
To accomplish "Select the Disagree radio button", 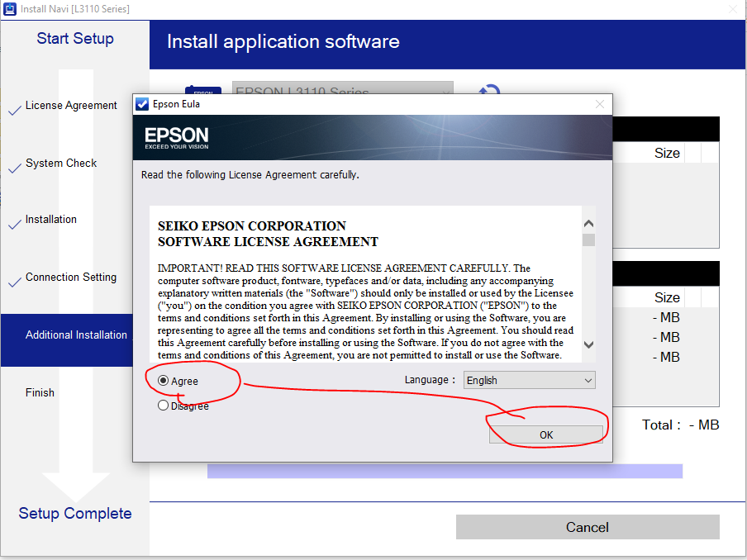I will tap(164, 406).
